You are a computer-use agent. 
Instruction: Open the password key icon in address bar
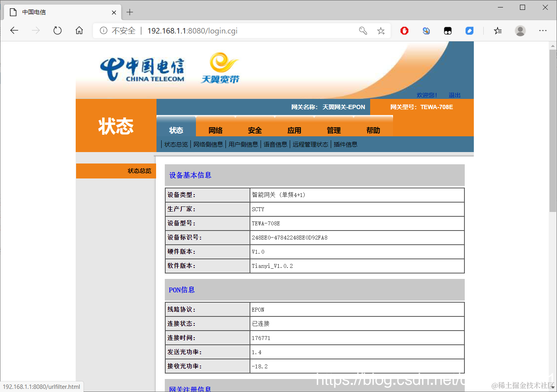click(x=363, y=30)
